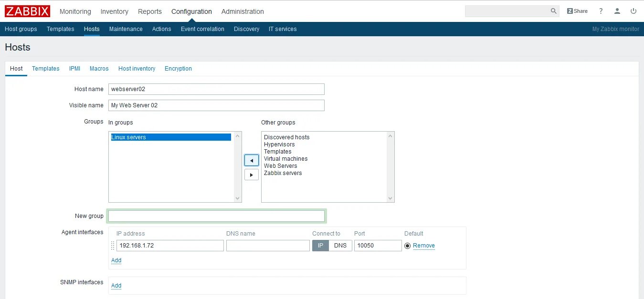Screen dimensions: 644x299
Task: Select Templates in Other groups list
Action: pyautogui.click(x=277, y=152)
